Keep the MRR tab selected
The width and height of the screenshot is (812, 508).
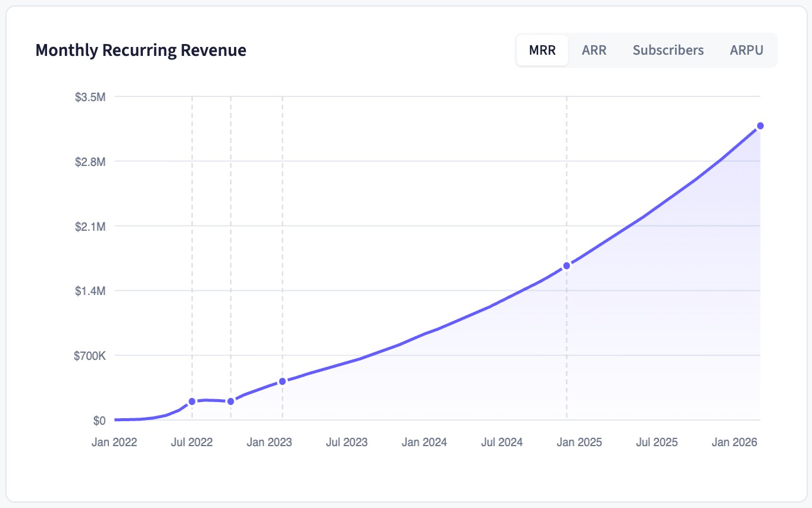click(542, 50)
